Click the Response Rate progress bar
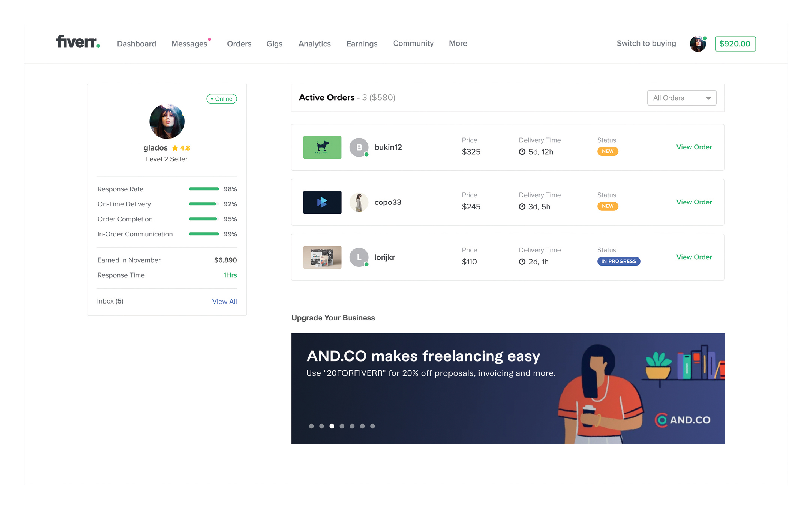This screenshot has width=812, height=509. pyautogui.click(x=204, y=189)
